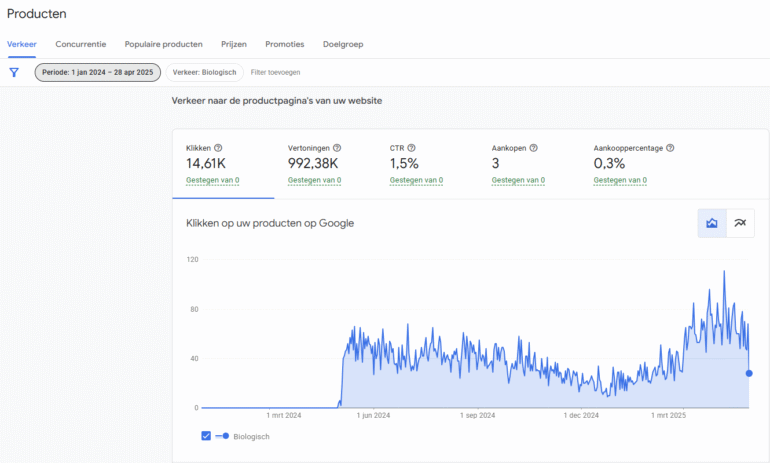The height and width of the screenshot is (463, 770).
Task: Select the CTR 1,5% metric card
Action: [427, 164]
